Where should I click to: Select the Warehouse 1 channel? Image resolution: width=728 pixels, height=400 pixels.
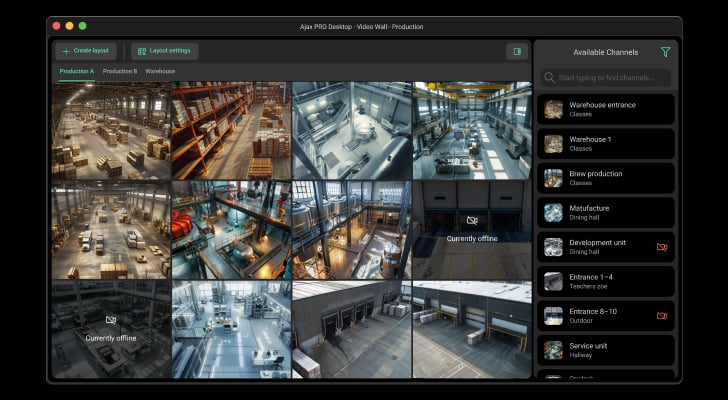pyautogui.click(x=605, y=144)
